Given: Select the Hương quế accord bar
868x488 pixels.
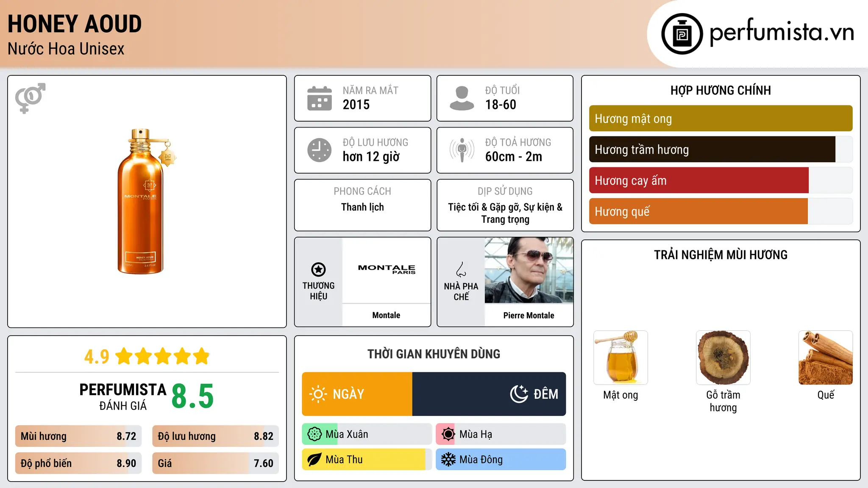Looking at the screenshot, I should [721, 211].
